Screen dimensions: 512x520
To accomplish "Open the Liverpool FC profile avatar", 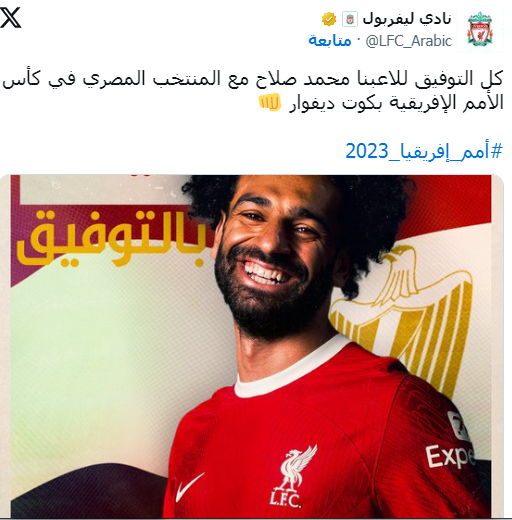I will [480, 29].
